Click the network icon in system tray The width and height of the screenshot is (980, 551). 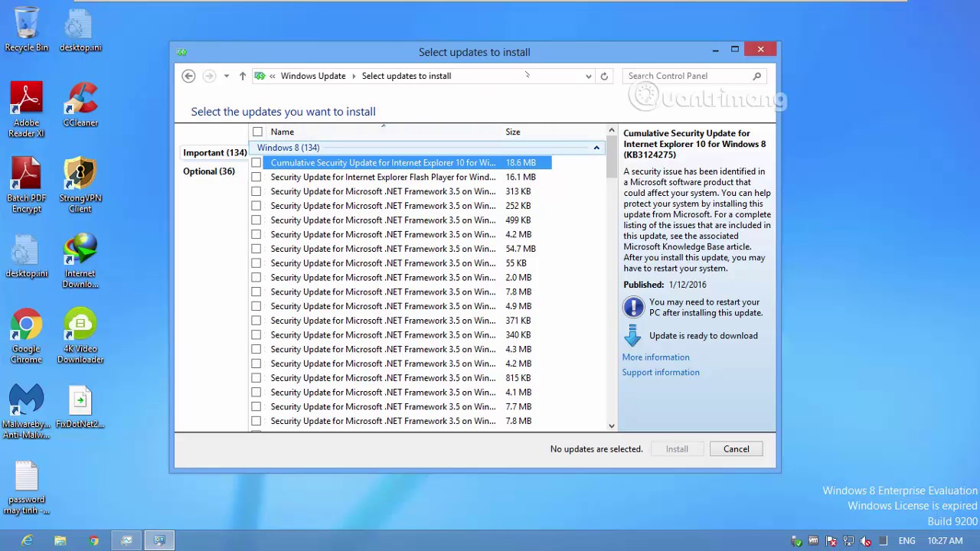[x=848, y=541]
